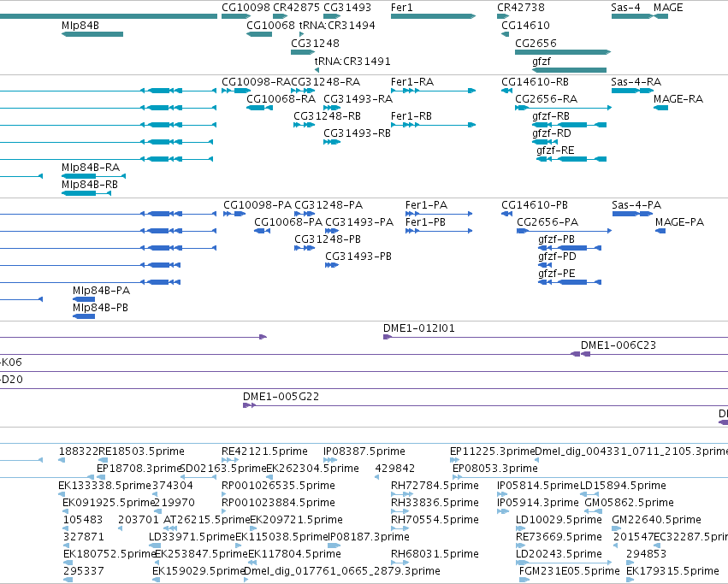Select the Sas-4 gene label
This screenshot has height=584, width=728.
click(626, 8)
